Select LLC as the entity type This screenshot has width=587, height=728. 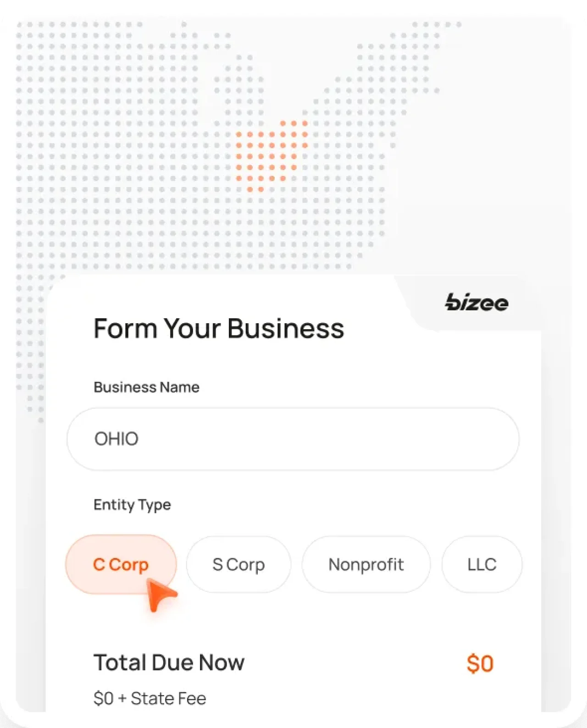tap(482, 564)
